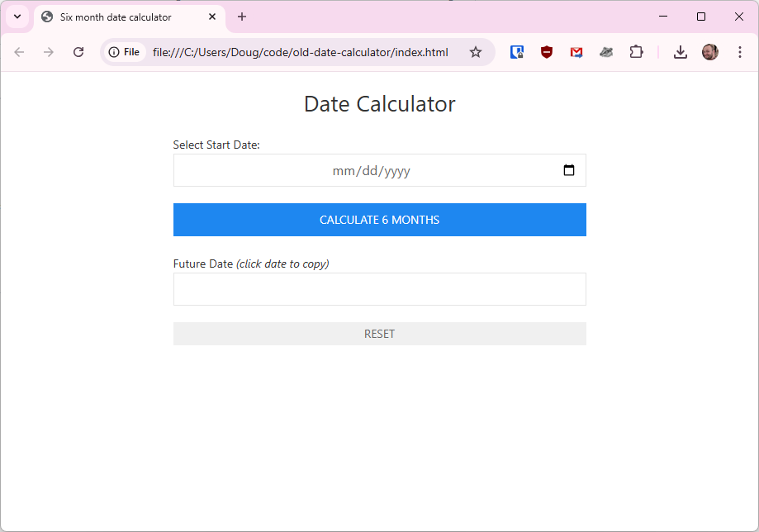Click the Bitwarden-style password manager extension icon
Image resolution: width=759 pixels, height=532 pixels.
(517, 52)
